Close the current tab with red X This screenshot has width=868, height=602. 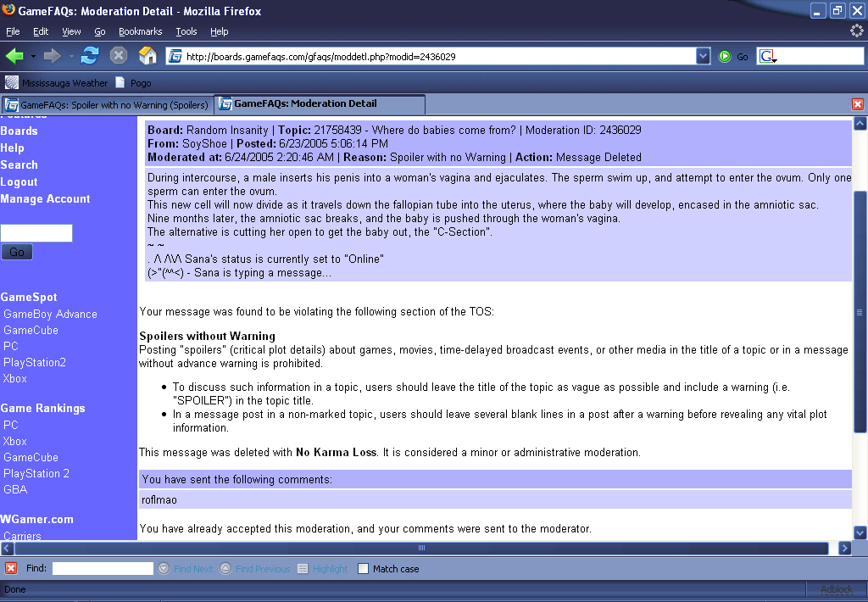click(858, 104)
